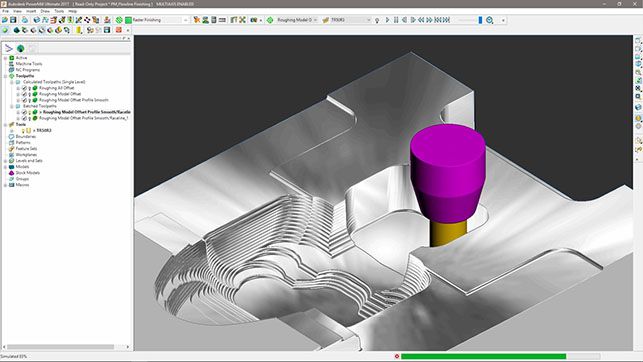Click the ViewMill shaded cube icon

point(16,30)
